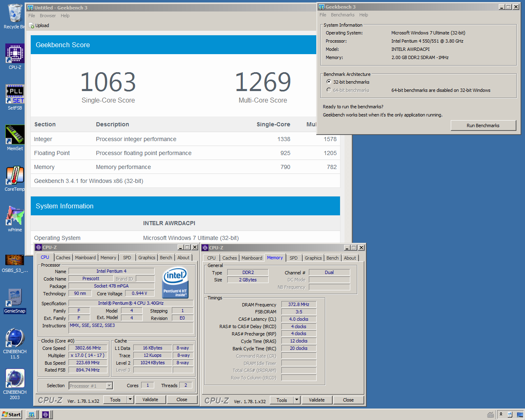
Task: Launch the CoreTemp desktop shortcut
Action: point(15,178)
